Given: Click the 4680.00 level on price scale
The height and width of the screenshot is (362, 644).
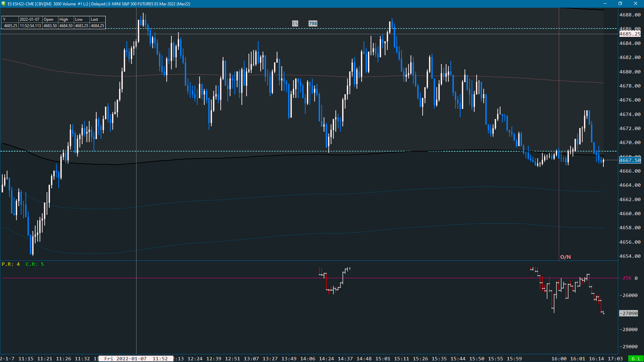Looking at the screenshot, I should pos(630,72).
